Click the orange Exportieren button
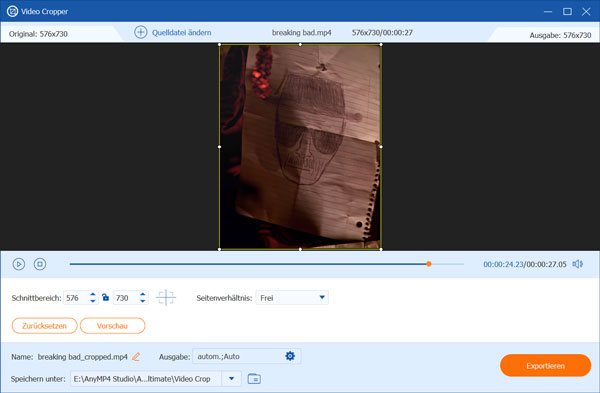This screenshot has width=600, height=393. 545,365
